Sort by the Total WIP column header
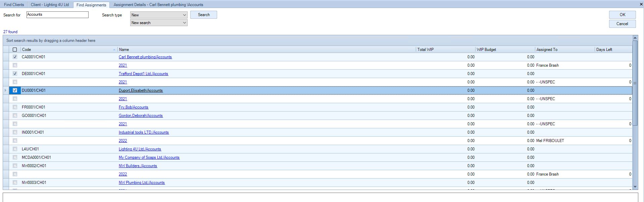This screenshot has height=202, width=644. coord(446,50)
